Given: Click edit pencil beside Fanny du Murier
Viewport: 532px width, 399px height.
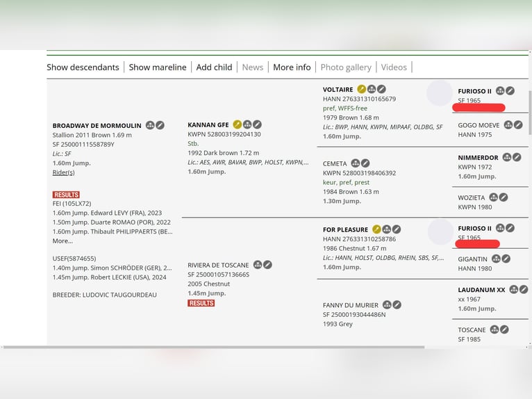Looking at the screenshot, I should [x=397, y=304].
